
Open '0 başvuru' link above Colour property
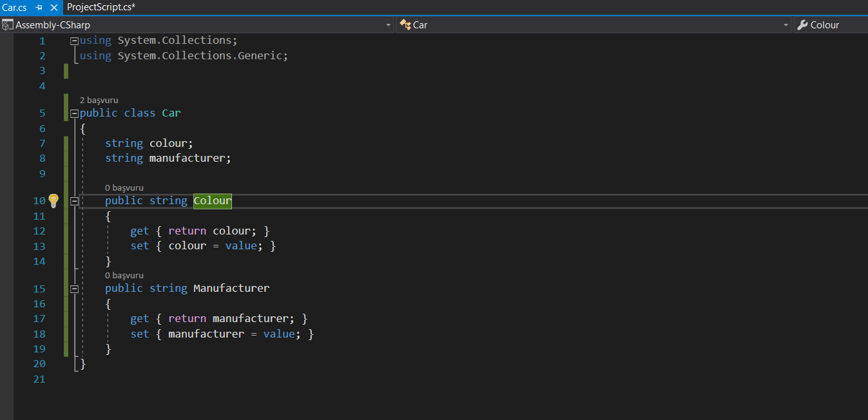[124, 187]
